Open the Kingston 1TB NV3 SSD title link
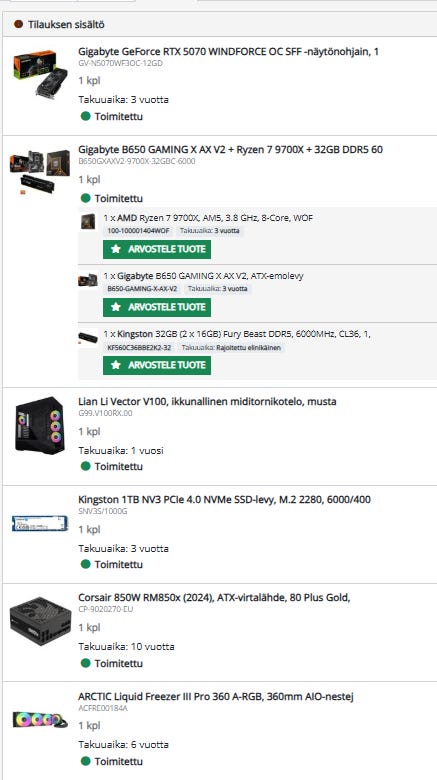The image size is (437, 780). coord(224,499)
